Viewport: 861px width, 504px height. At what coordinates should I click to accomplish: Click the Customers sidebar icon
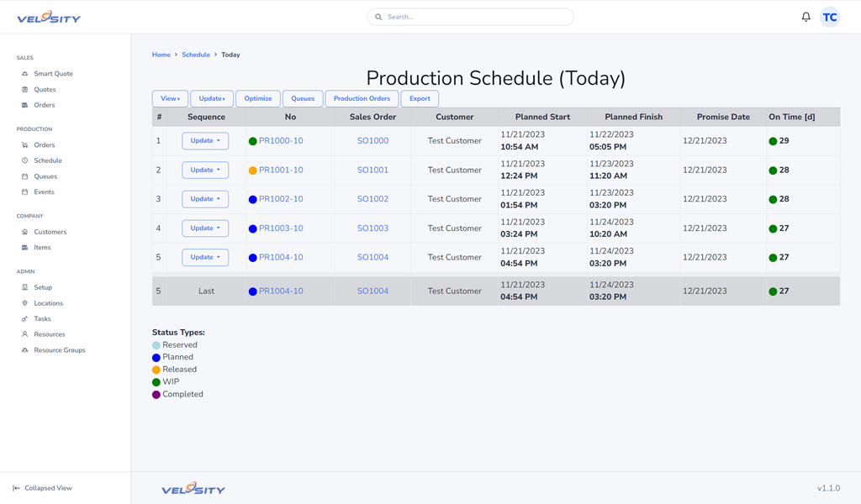pyautogui.click(x=24, y=232)
